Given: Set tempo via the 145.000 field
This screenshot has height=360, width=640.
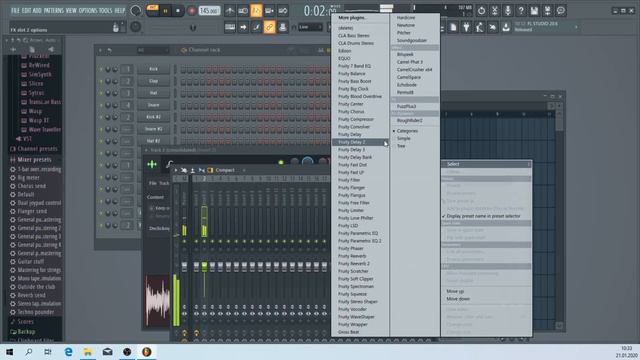Looking at the screenshot, I should [209, 11].
